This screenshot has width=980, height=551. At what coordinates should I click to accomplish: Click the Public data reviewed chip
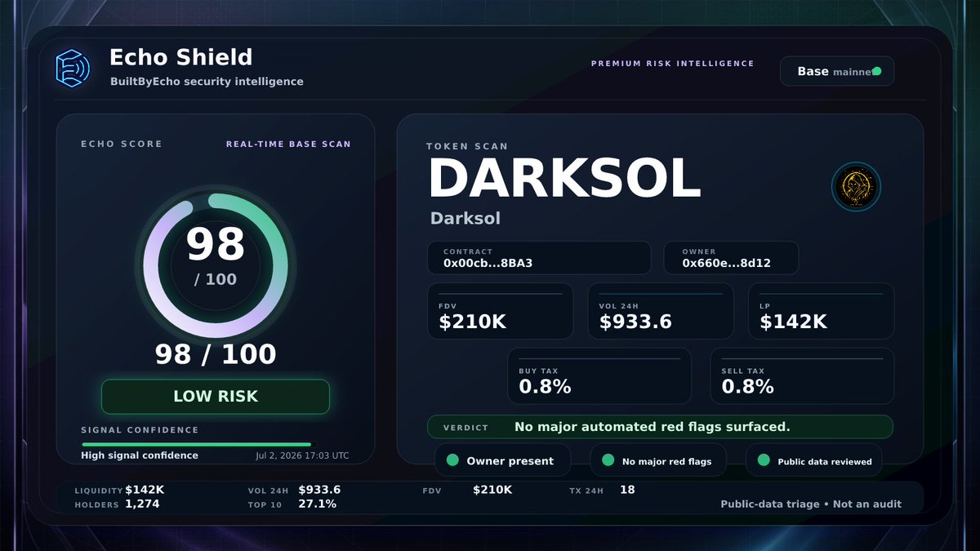tap(814, 460)
